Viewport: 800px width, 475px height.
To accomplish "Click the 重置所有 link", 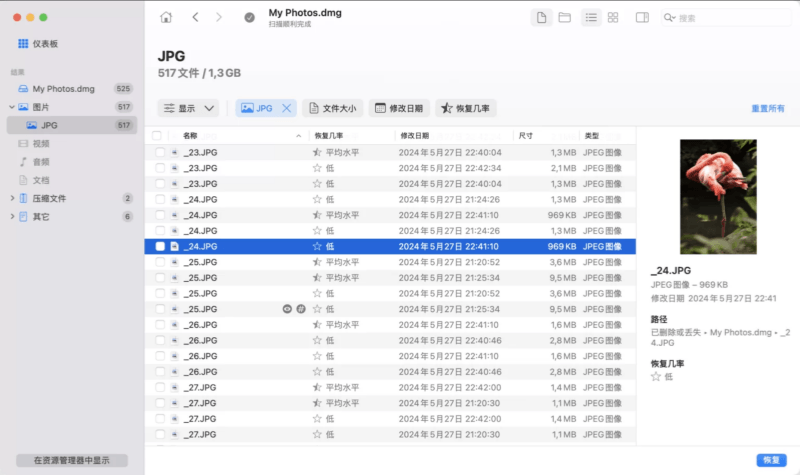I will pos(768,109).
